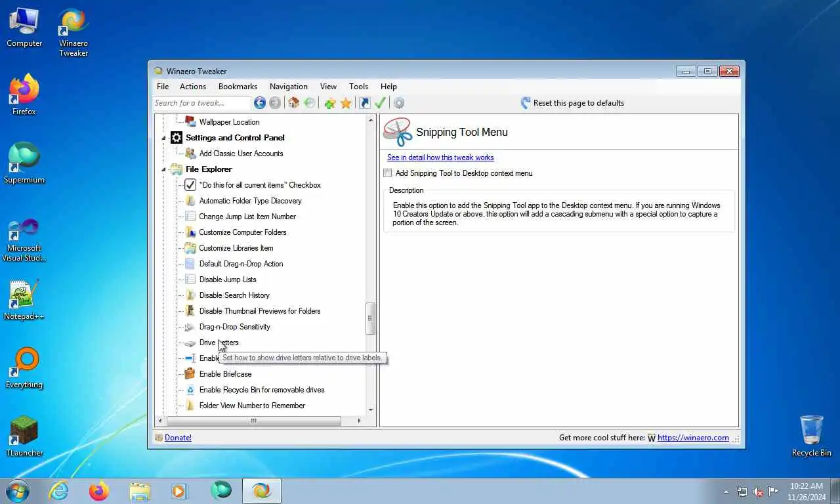This screenshot has height=504, width=840.
Task: Click the Start button orb
Action: click(18, 491)
